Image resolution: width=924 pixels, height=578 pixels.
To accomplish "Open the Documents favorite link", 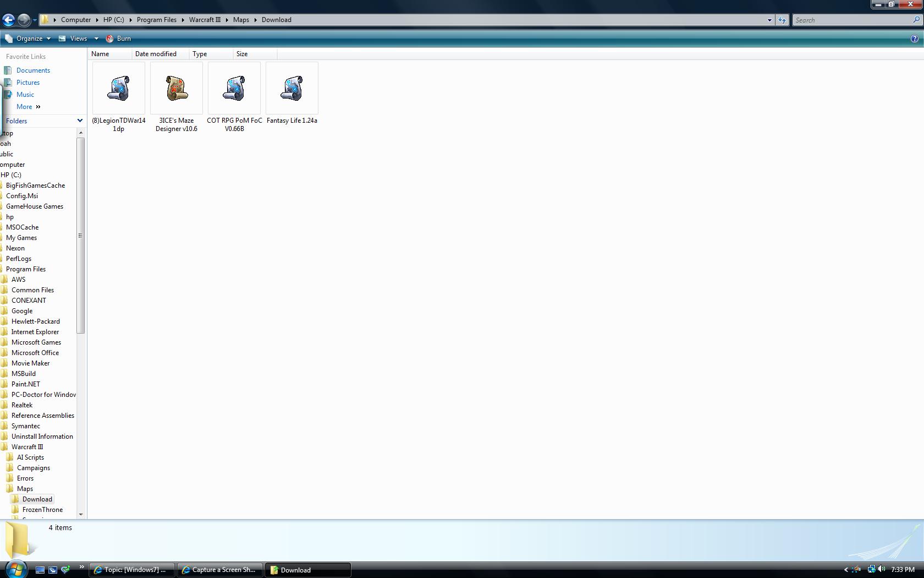I will click(x=33, y=70).
